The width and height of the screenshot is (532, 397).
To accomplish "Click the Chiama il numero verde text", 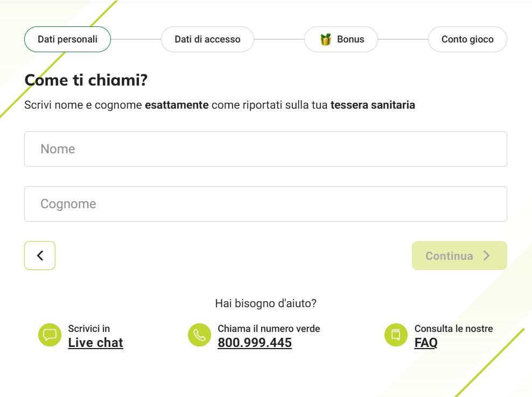I will (269, 328).
